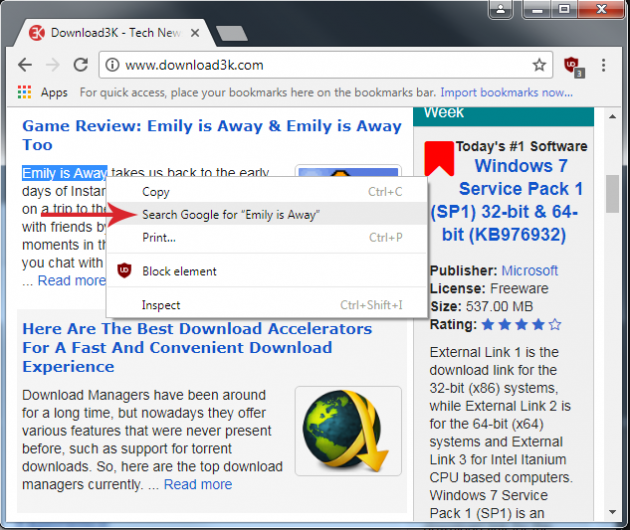Click the star rating for Windows 7 SP1
The height and width of the screenshot is (530, 630).
[521, 324]
